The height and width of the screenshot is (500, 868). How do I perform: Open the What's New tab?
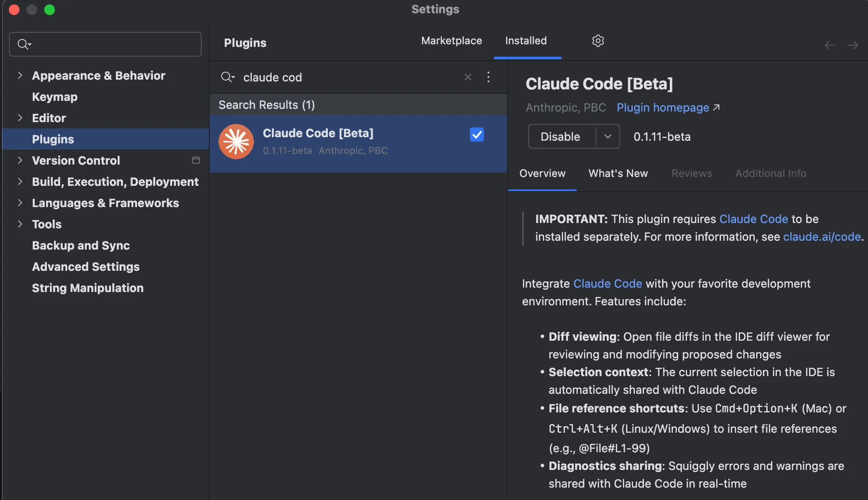pyautogui.click(x=618, y=173)
